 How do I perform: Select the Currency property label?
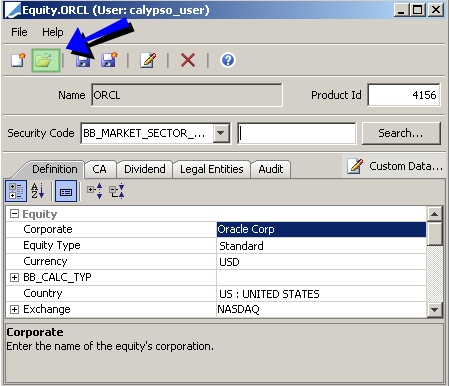tap(45, 261)
